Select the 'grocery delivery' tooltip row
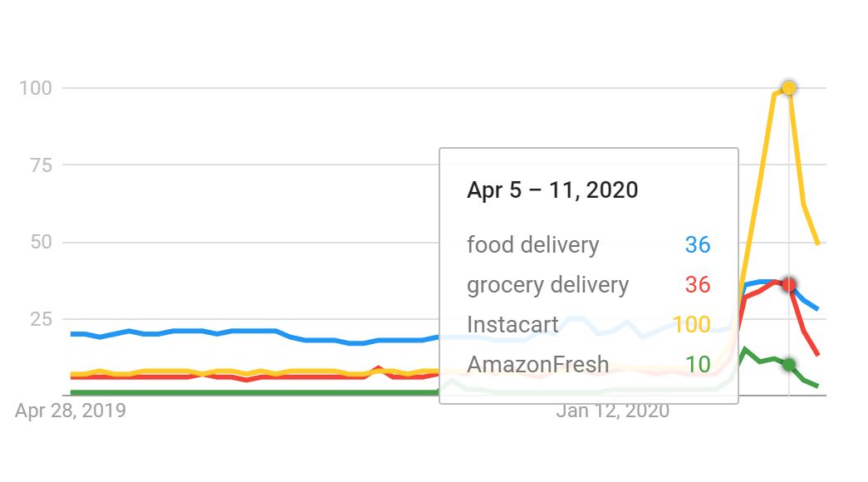The height and width of the screenshot is (482, 868). pos(588,284)
